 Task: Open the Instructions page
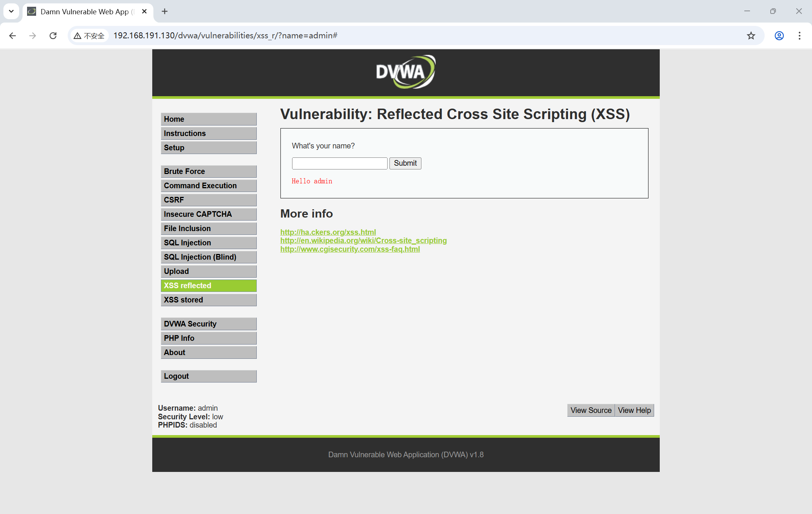click(x=209, y=133)
